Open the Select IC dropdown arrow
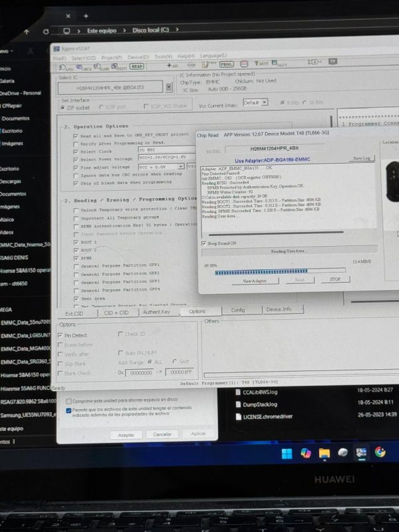This screenshot has width=399, height=532. click(169, 88)
